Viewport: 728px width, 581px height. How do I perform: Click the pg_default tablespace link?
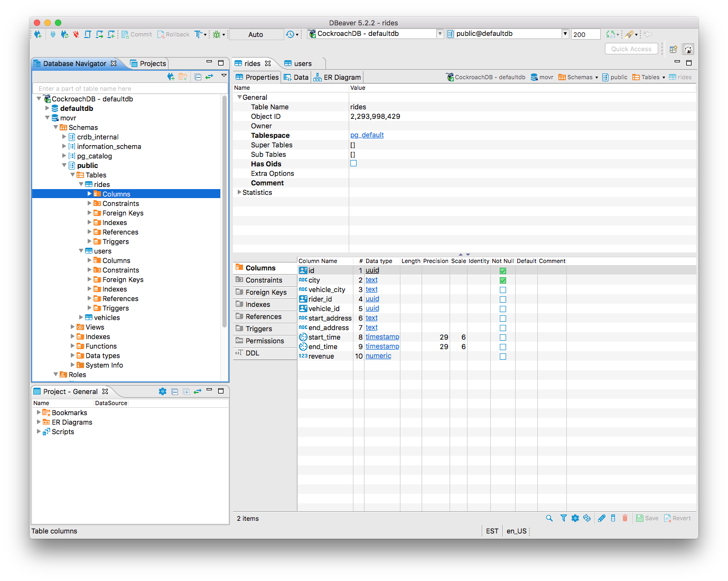click(x=367, y=135)
